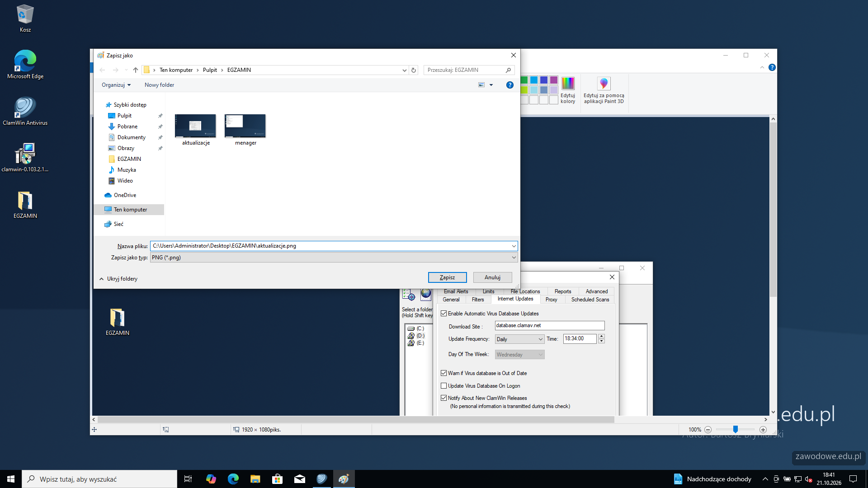Viewport: 868px width, 488px height.
Task: Enable Update Virus Database On Logon
Action: point(444,386)
